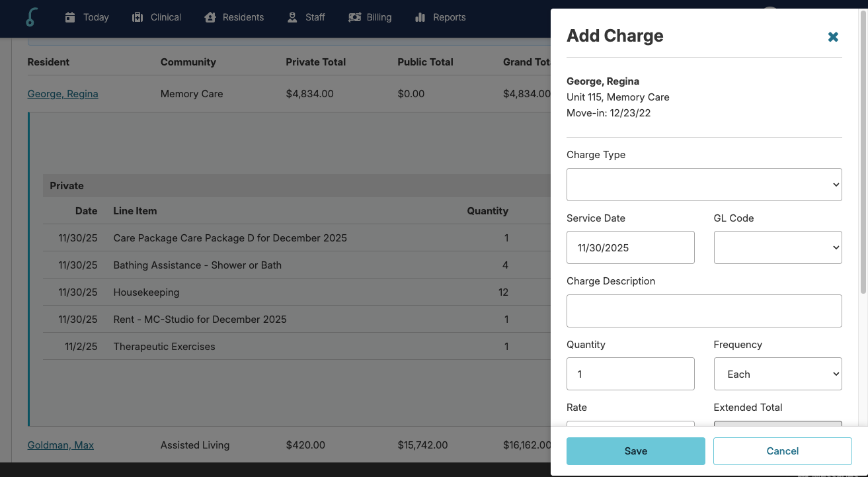868x477 pixels.
Task: Open George, Regina resident link
Action: 63,94
